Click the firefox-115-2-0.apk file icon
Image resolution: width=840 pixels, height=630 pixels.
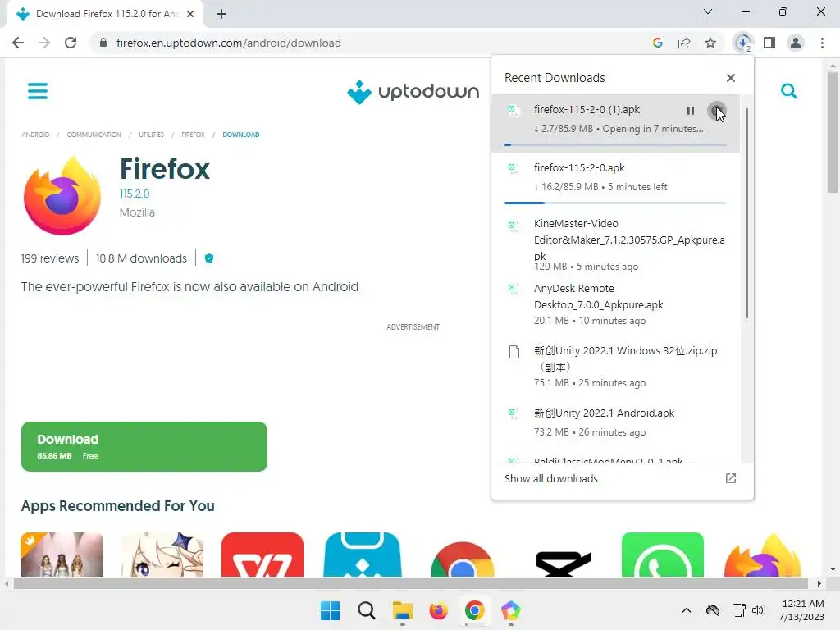[x=514, y=168]
